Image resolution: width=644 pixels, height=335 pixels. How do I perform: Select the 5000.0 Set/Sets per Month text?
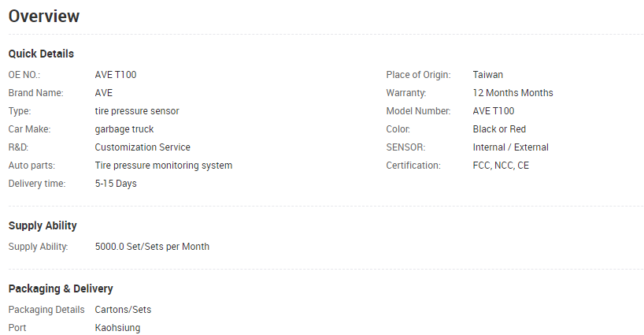(x=152, y=247)
